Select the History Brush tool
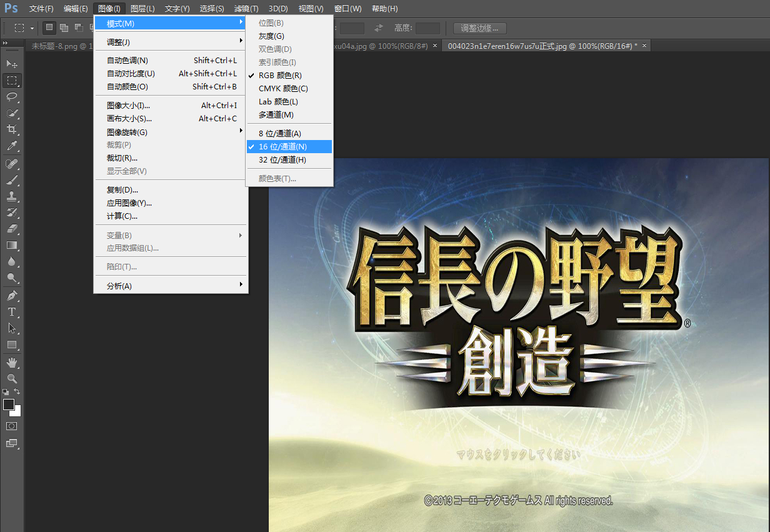 pos(12,213)
